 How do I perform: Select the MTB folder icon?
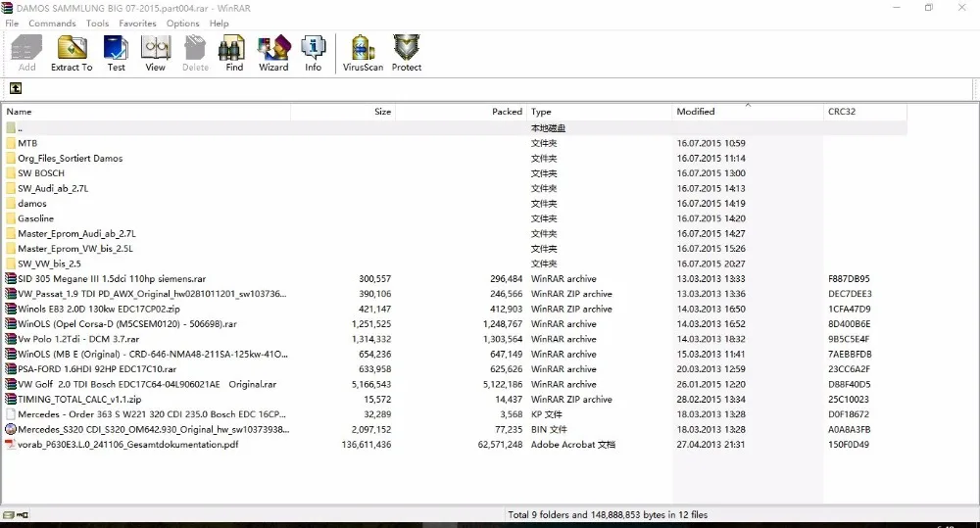point(11,143)
